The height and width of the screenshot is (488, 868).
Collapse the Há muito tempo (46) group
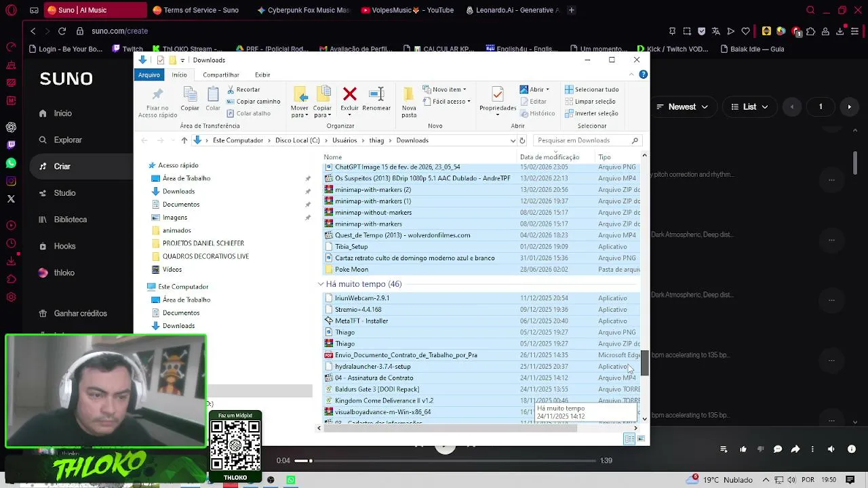coord(321,284)
